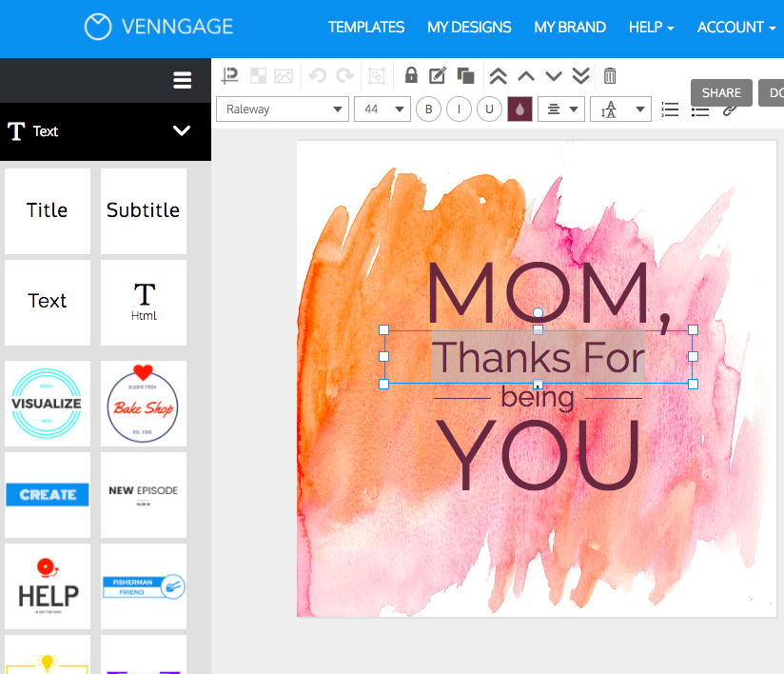
Task: Click the Thanks For text on canvas
Action: click(x=539, y=357)
